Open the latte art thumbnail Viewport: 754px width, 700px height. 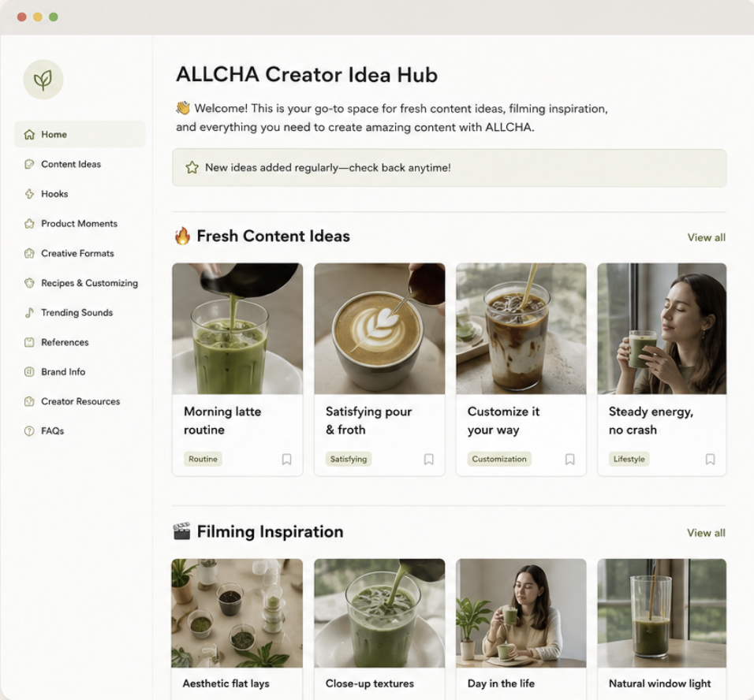[379, 329]
